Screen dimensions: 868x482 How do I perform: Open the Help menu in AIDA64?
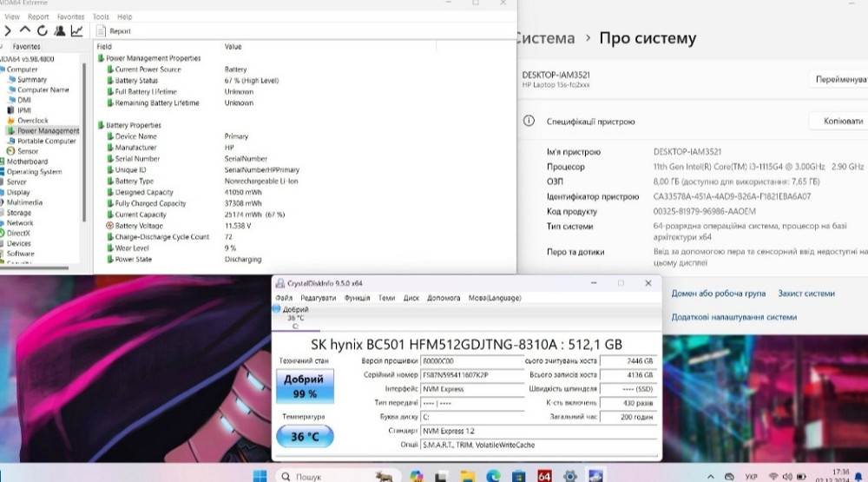click(x=124, y=17)
